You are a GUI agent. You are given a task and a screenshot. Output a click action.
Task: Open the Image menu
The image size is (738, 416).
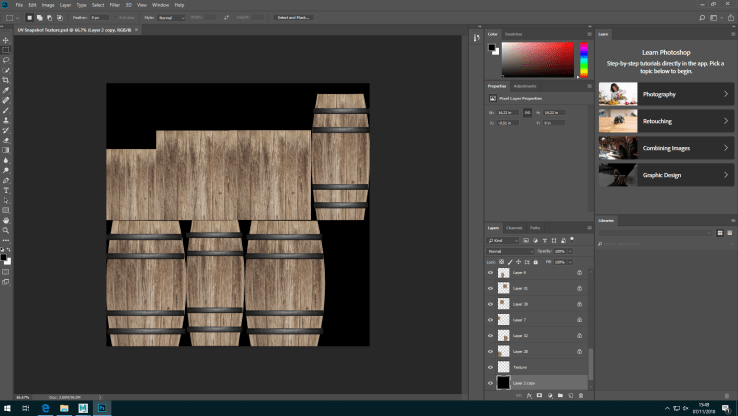48,5
